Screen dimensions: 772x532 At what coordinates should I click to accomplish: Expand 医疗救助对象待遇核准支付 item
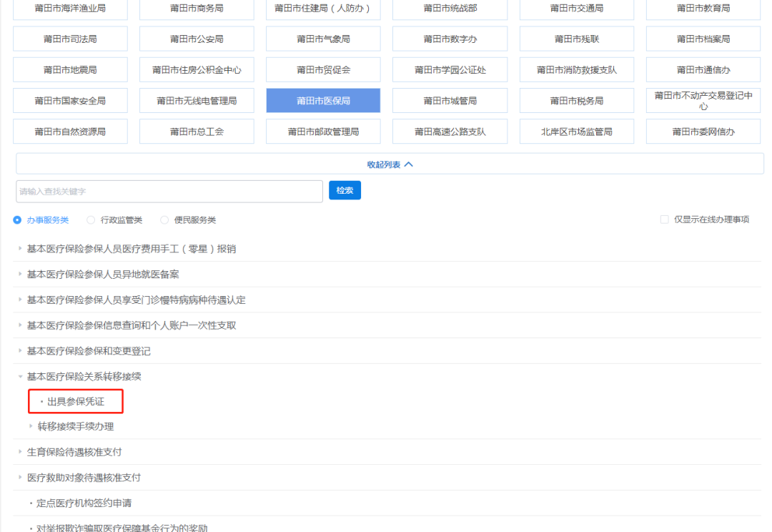coord(84,478)
